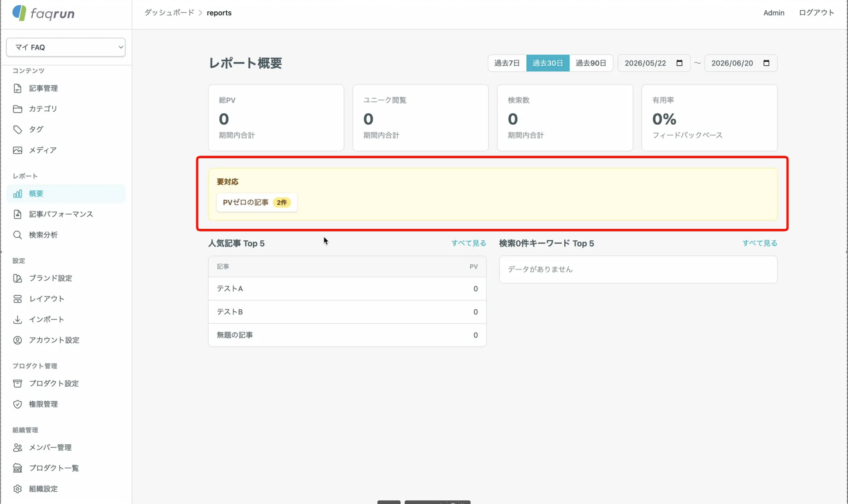Select the 過去90日 period
Viewport: 848px width, 504px height.
click(x=591, y=63)
